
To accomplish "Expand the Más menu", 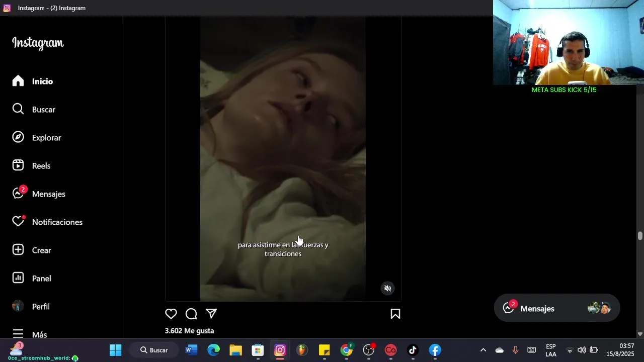I will [30, 334].
